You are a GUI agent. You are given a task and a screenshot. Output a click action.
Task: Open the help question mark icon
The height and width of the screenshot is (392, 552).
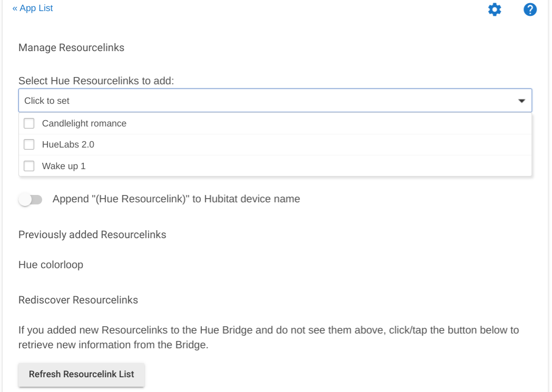tap(530, 9)
